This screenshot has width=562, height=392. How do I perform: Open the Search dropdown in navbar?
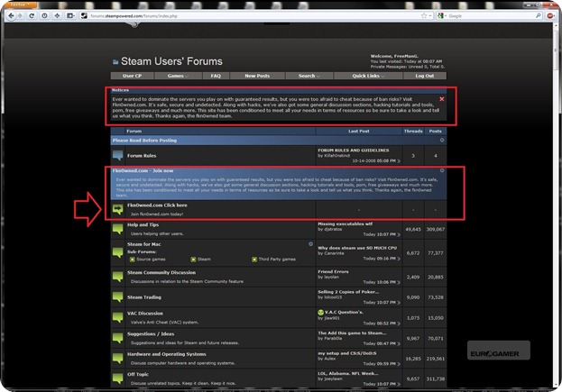click(309, 76)
